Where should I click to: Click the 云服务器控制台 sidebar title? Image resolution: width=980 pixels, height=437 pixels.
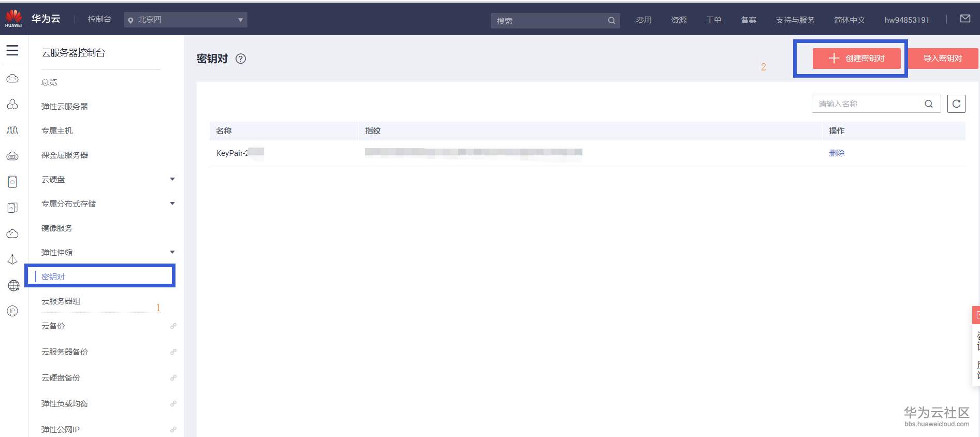[x=74, y=53]
